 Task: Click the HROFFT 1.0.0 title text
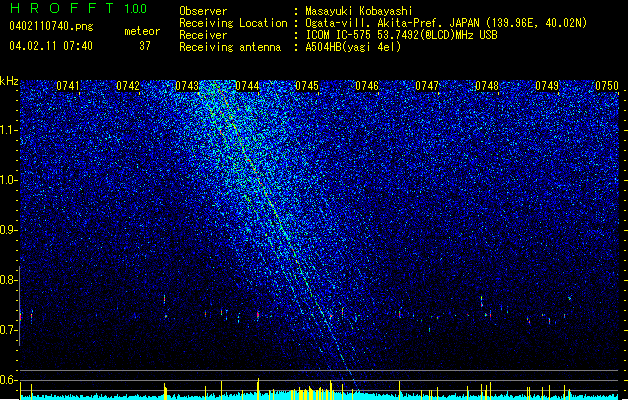click(x=78, y=8)
